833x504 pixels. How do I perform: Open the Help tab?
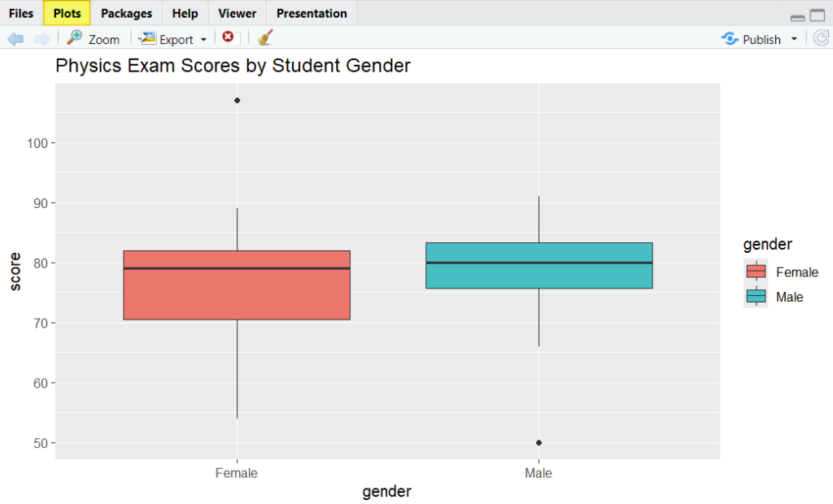click(x=184, y=13)
